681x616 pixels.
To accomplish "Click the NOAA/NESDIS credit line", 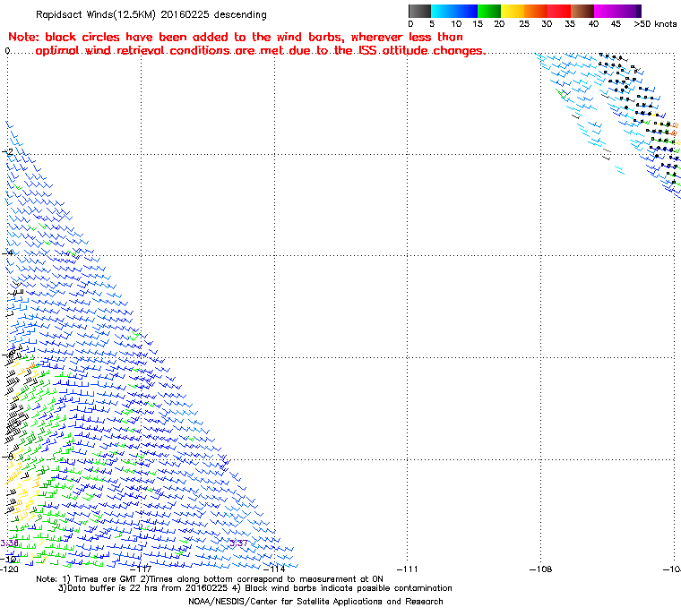I will click(315, 602).
